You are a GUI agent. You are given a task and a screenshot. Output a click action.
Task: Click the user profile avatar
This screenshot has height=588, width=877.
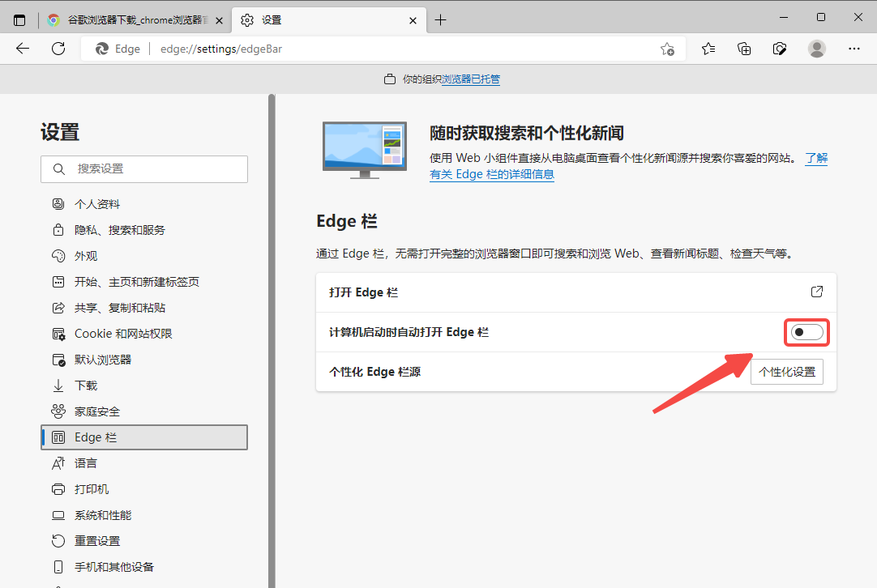click(817, 49)
